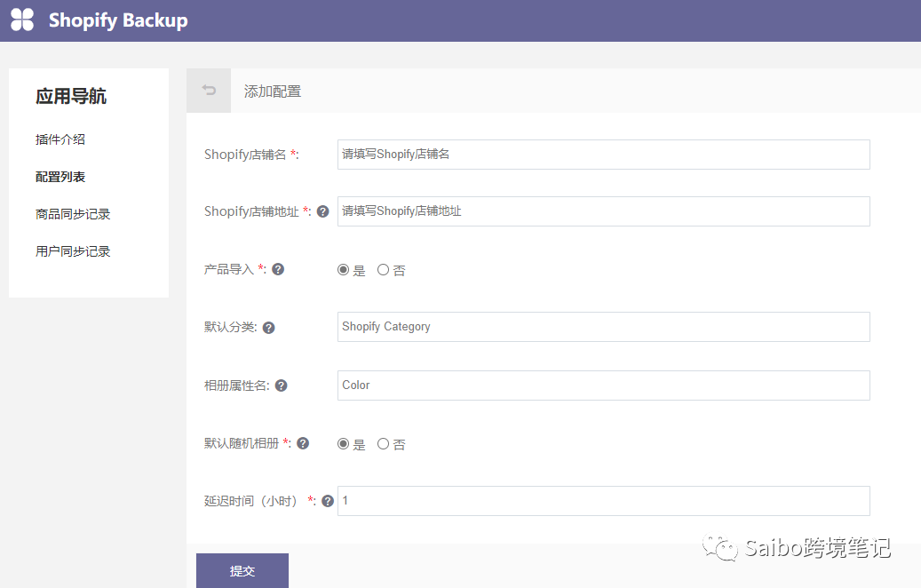Click the Shopify店铺名 input field
Image resolution: width=921 pixels, height=588 pixels.
[x=602, y=154]
